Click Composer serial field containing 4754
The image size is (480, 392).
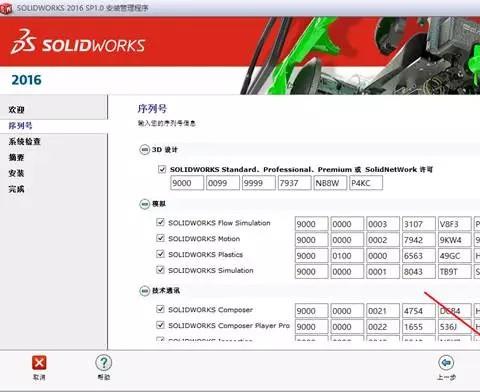point(419,311)
